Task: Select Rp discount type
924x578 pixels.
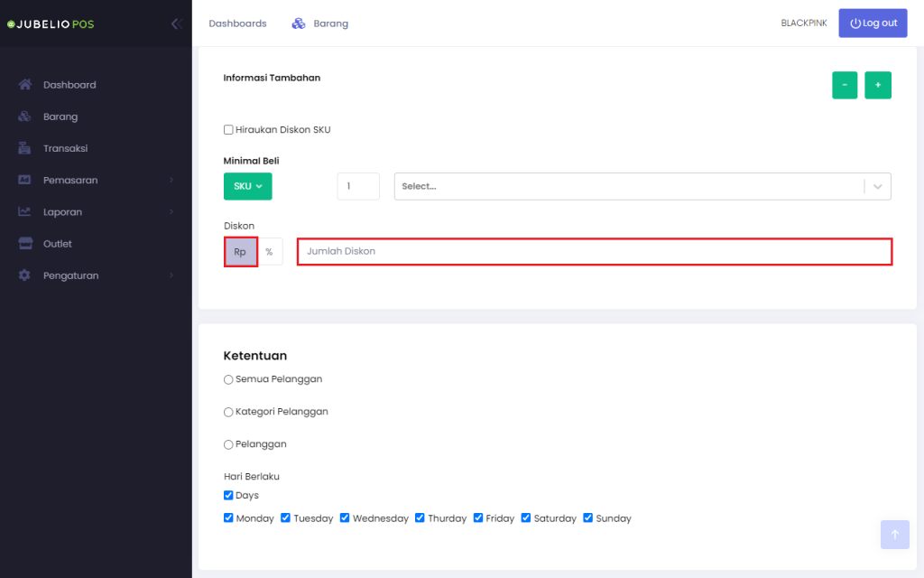Action: click(x=240, y=252)
